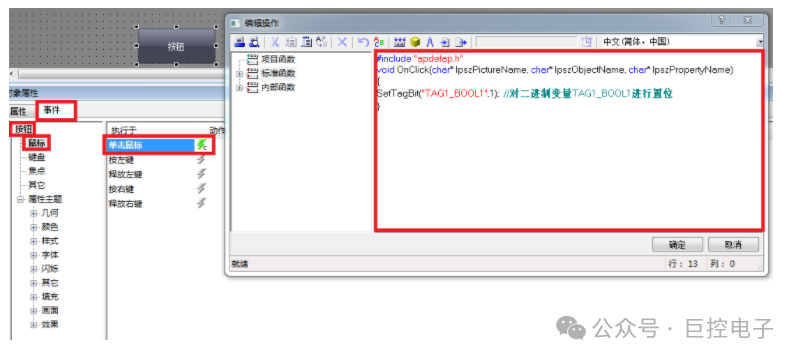Click the find and replace toolbar icon
This screenshot has width=799, height=360.
[x=322, y=42]
